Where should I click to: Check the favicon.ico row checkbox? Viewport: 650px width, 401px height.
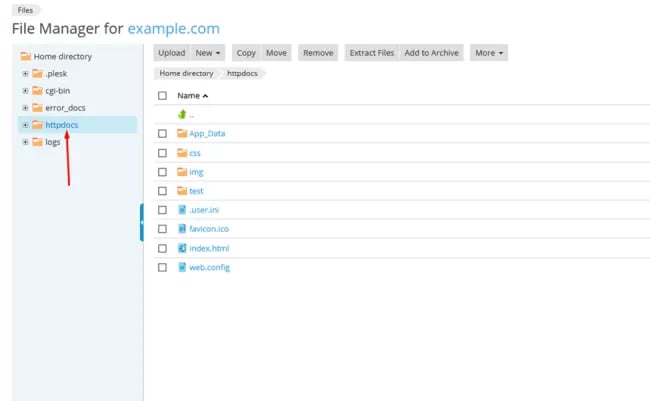162,229
